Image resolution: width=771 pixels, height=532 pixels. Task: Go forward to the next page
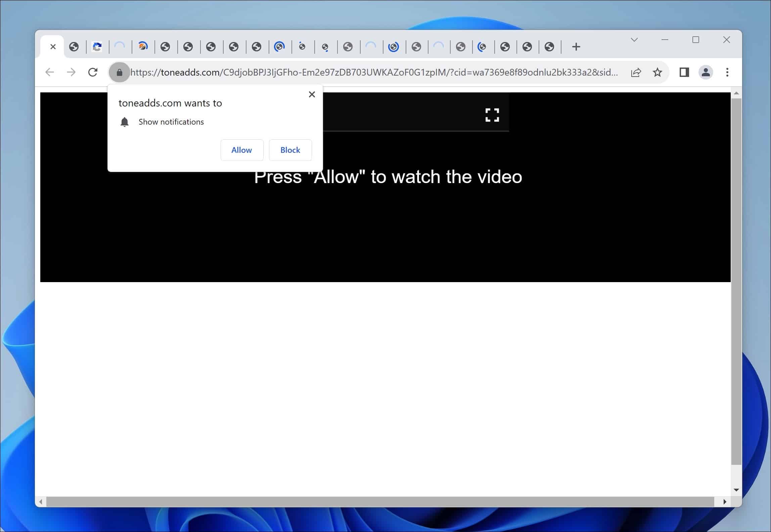pyautogui.click(x=71, y=72)
